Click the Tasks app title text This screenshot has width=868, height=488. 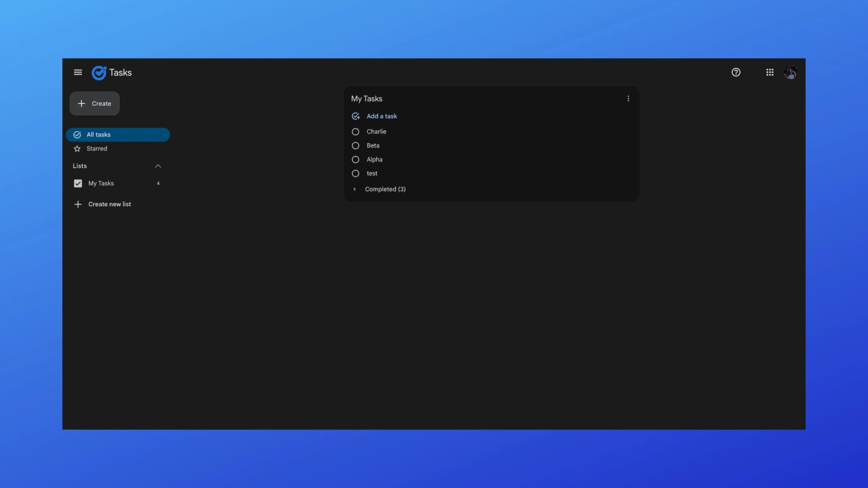pos(120,73)
